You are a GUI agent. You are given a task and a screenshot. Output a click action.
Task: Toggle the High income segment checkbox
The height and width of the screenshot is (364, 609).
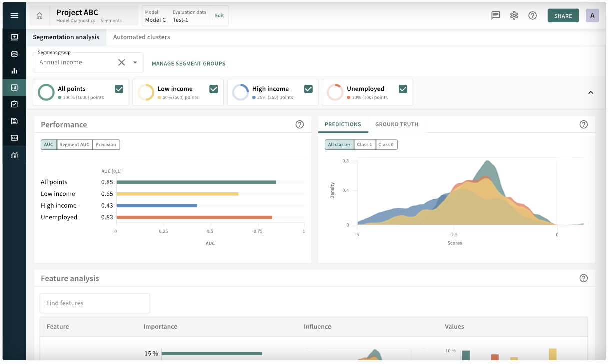pos(308,89)
